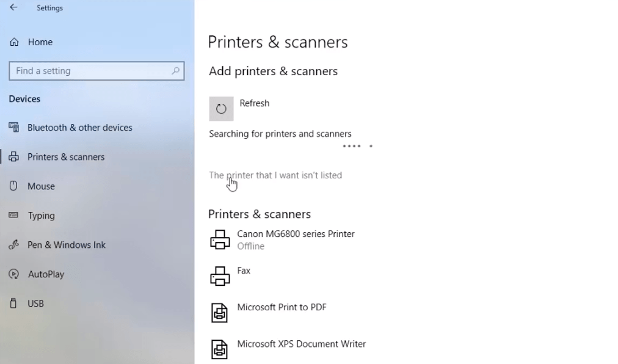Click "The printer that I want isn't listed"
This screenshot has width=618, height=364.
275,175
